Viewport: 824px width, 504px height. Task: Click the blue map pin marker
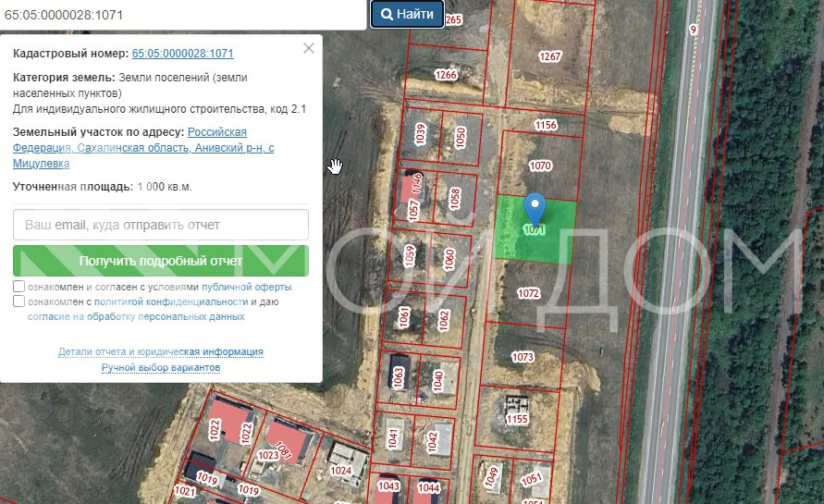tap(535, 209)
